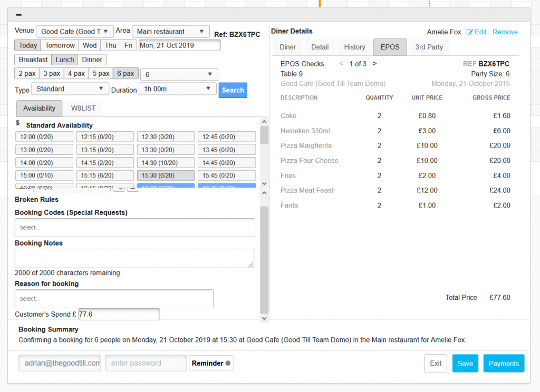Open the 3rd Party tab
The width and height of the screenshot is (540, 392).
(429, 47)
